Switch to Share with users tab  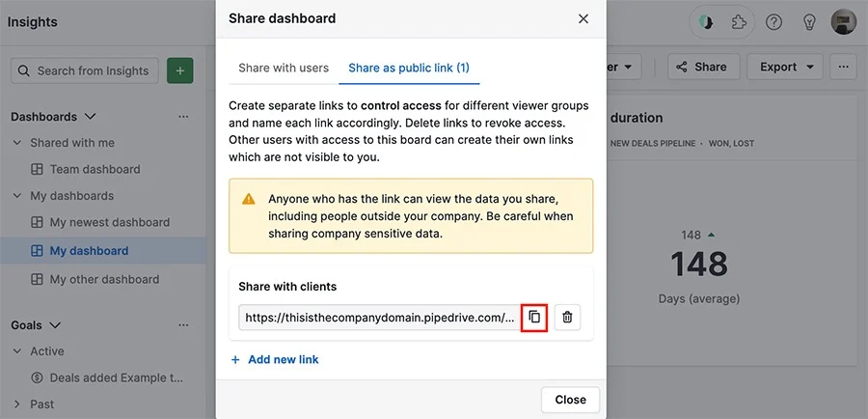pyautogui.click(x=284, y=69)
